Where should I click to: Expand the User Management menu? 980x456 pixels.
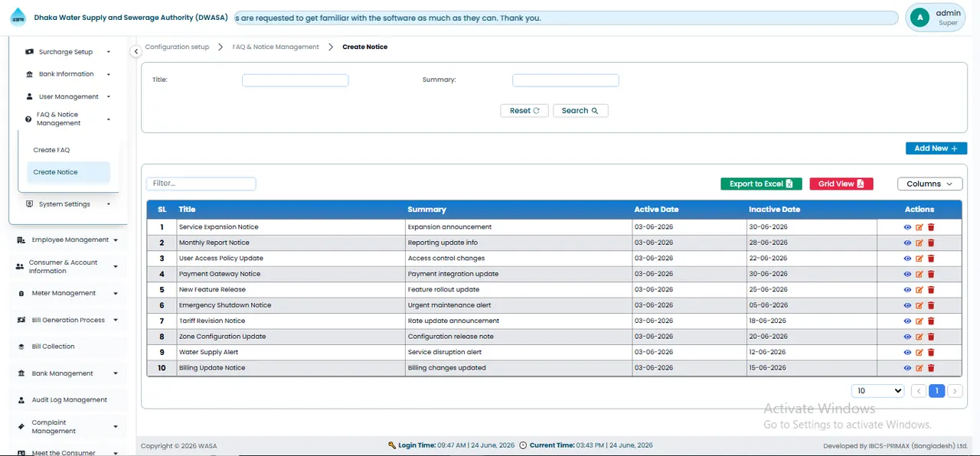(x=69, y=96)
